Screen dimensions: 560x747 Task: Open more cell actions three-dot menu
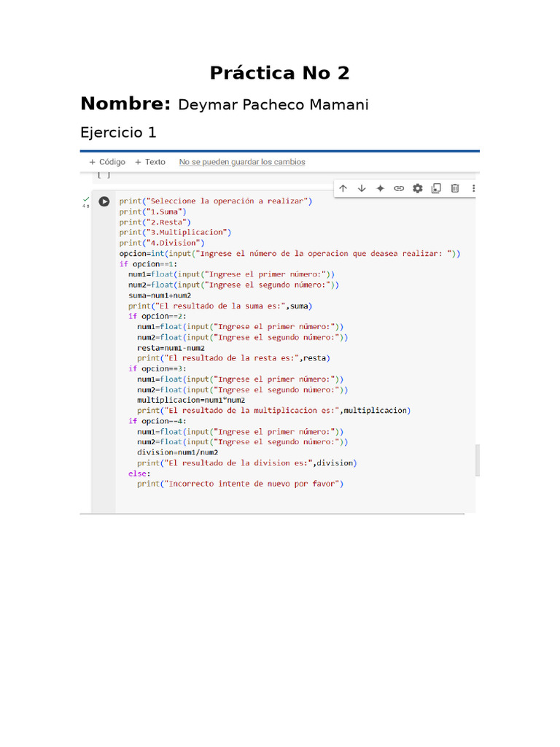pos(473,188)
